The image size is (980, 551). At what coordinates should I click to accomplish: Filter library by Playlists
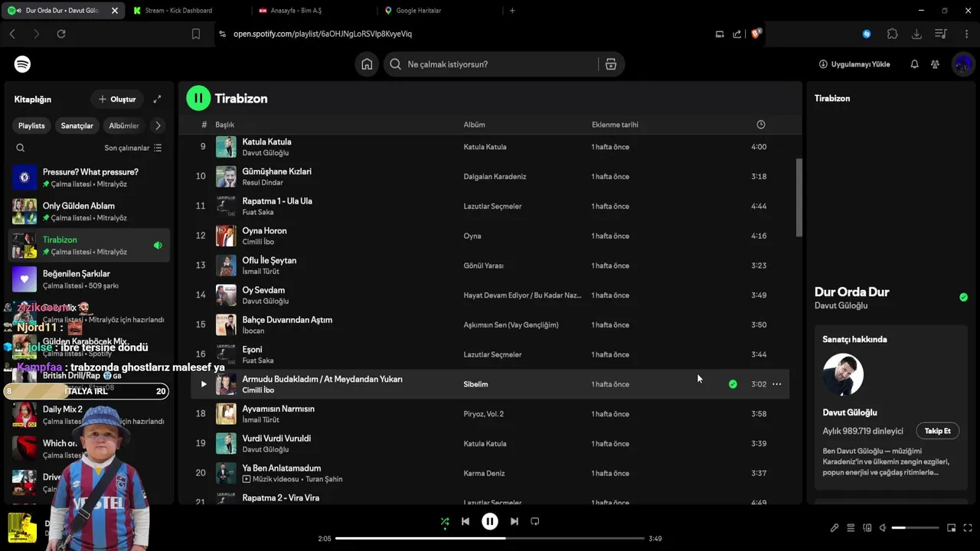coord(31,126)
